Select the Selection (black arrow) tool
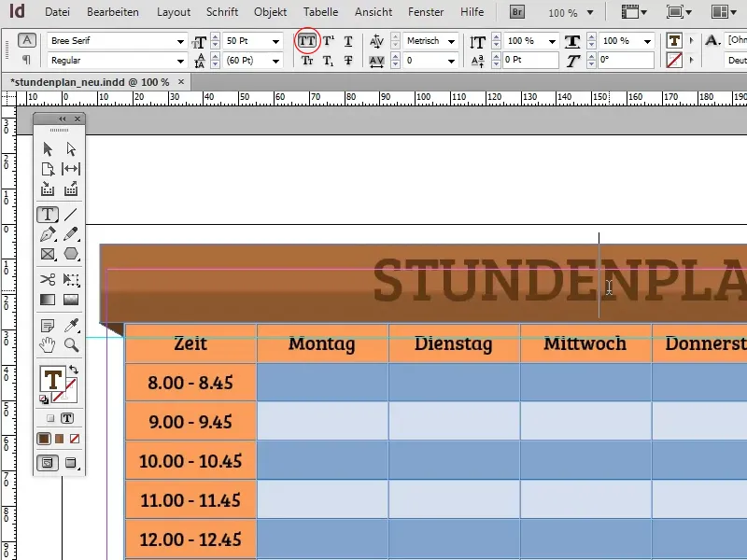Screen dimensions: 747x560 (x=48, y=149)
